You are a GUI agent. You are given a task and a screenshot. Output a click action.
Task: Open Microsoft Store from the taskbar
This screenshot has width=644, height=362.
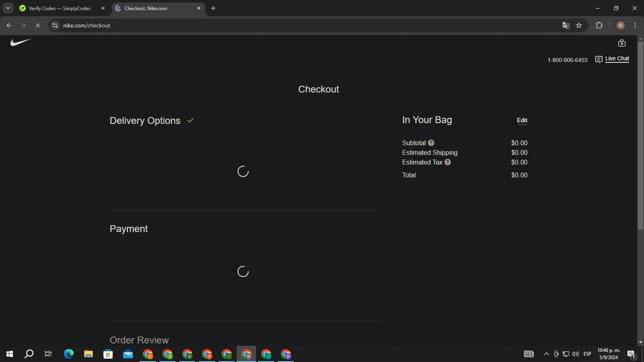(x=108, y=354)
